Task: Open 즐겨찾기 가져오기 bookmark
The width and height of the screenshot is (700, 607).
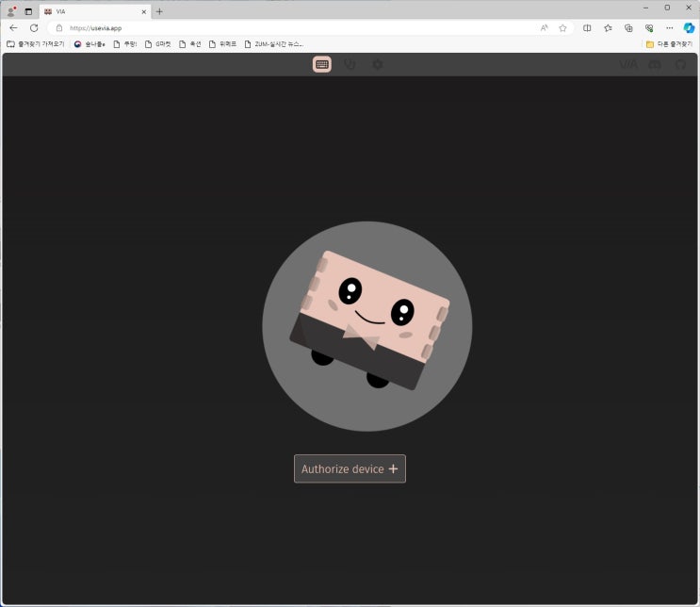Action: [36, 43]
